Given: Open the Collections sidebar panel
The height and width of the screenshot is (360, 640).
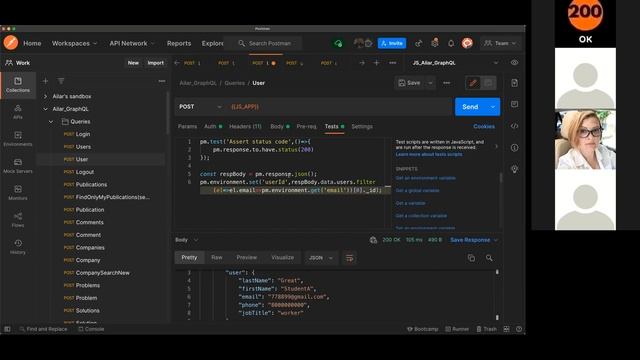Looking at the screenshot, I should pyautogui.click(x=18, y=84).
